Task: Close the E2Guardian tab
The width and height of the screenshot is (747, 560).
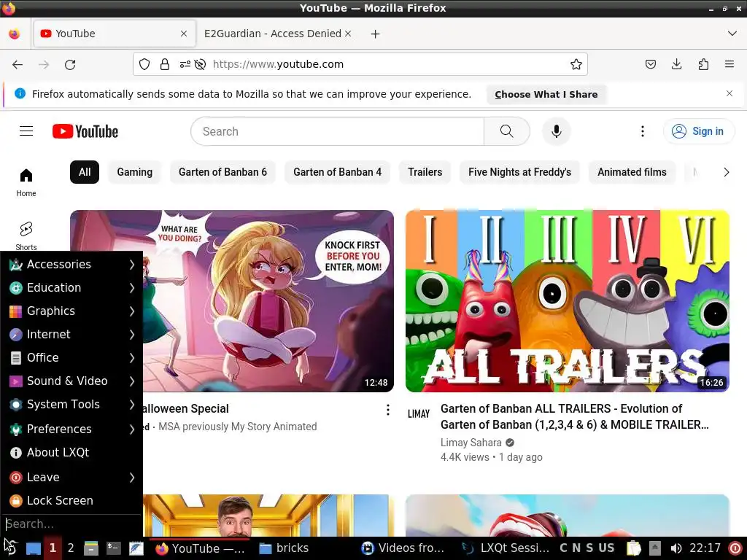Action: pos(348,34)
